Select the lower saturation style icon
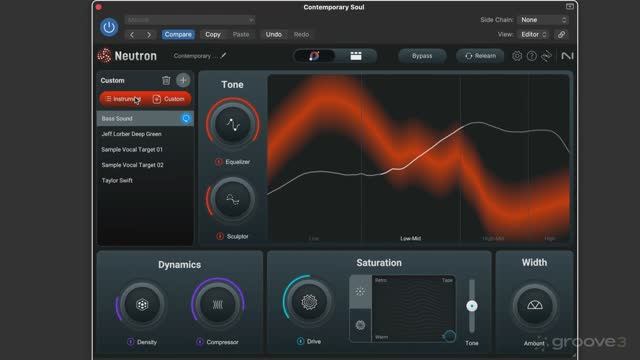The width and height of the screenshot is (640, 360). coord(360,325)
